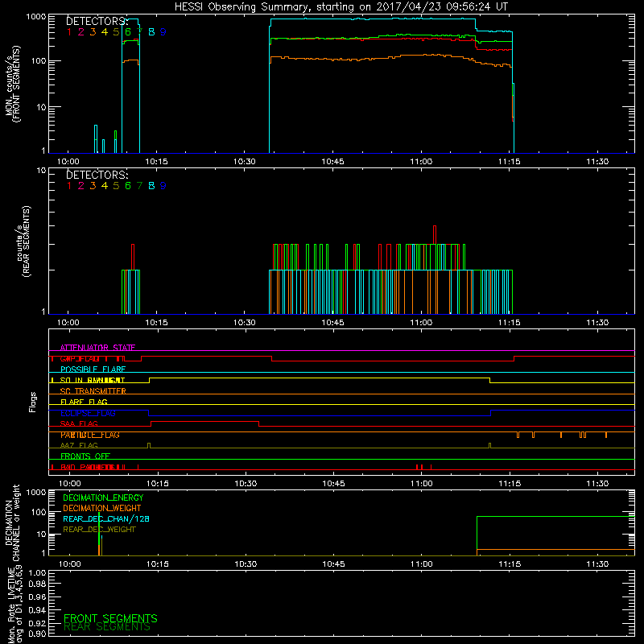Click the REAR_DEC_CHAN/128 legend entry

(x=106, y=518)
